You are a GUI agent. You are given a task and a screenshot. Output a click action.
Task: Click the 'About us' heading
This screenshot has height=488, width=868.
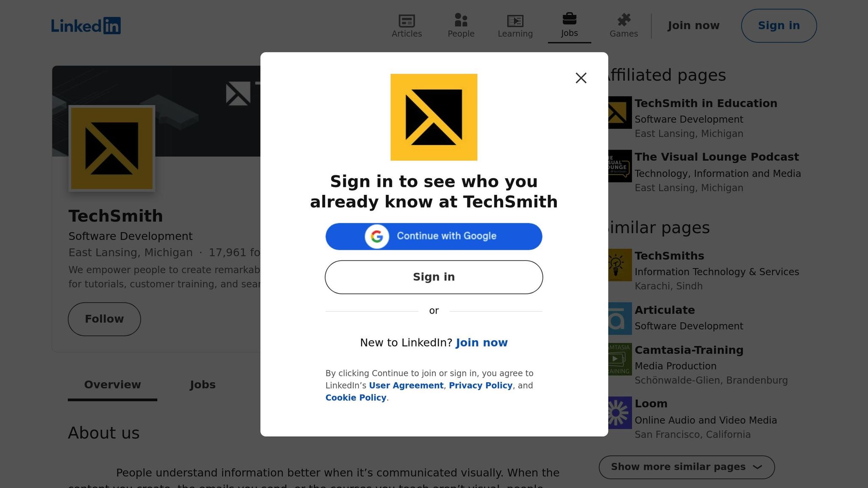pyautogui.click(x=104, y=433)
